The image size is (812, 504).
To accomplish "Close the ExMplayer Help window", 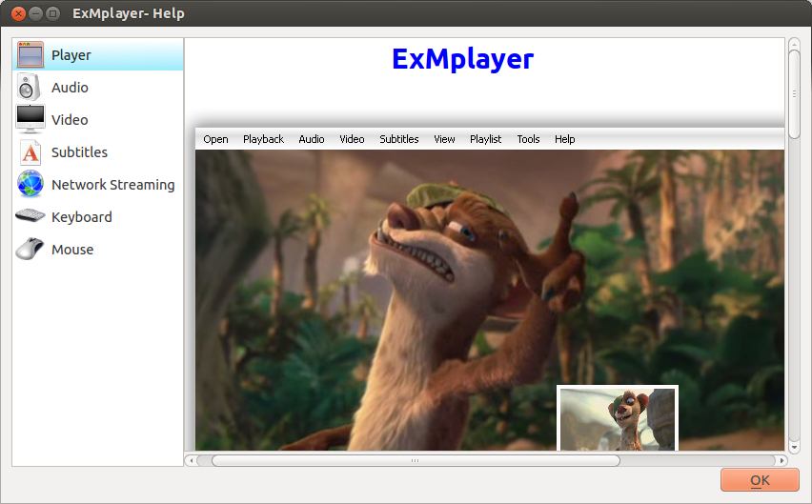I will (19, 13).
